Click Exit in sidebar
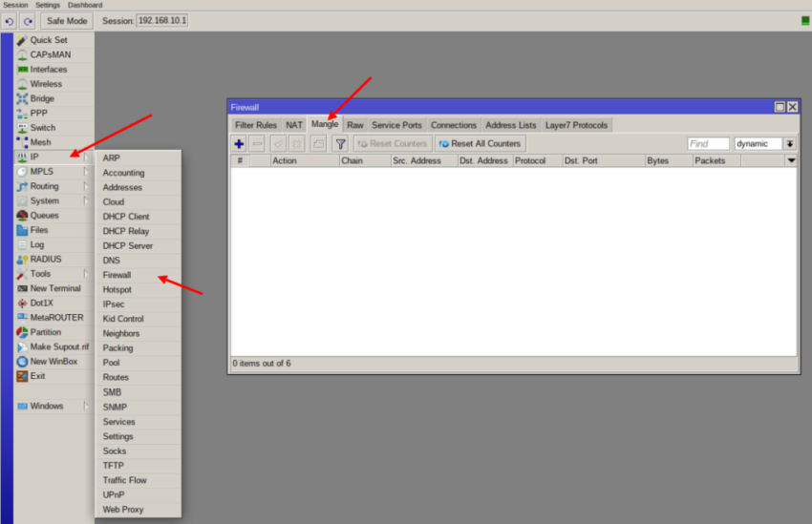The width and height of the screenshot is (812, 524). [x=53, y=376]
